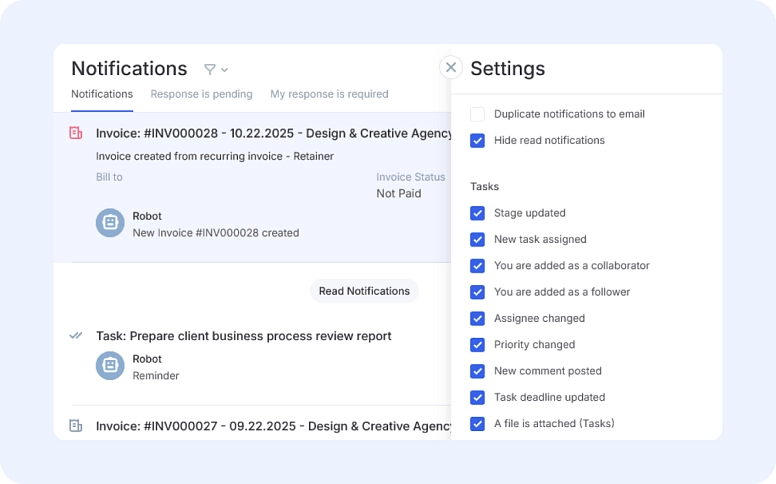Image resolution: width=776 pixels, height=484 pixels.
Task: Click the filter funnel icon beside Notifications
Action: [x=209, y=69]
